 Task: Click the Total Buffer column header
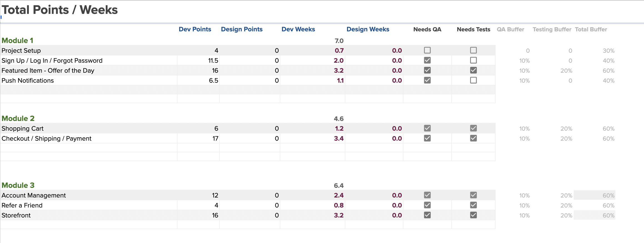pyautogui.click(x=591, y=29)
